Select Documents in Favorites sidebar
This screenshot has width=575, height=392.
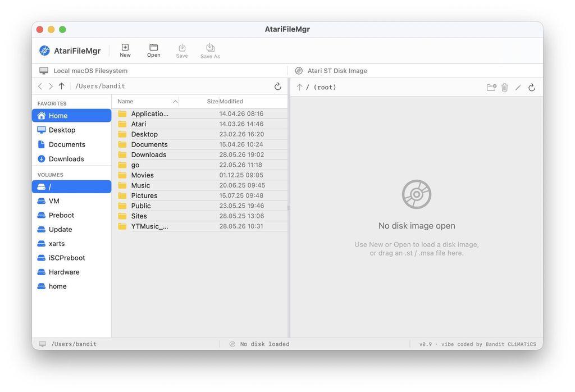tap(71, 144)
